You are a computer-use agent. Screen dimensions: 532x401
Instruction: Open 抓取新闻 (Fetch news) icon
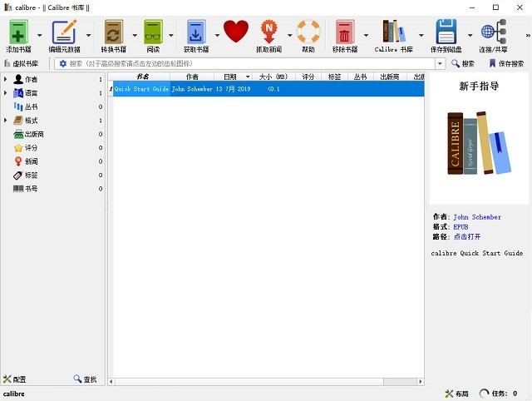point(268,32)
